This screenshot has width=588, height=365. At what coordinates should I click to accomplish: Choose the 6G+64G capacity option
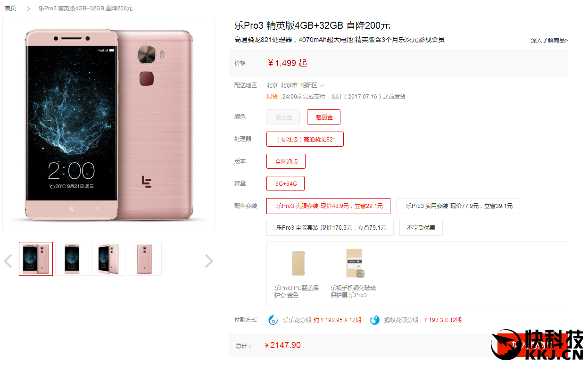pyautogui.click(x=285, y=183)
